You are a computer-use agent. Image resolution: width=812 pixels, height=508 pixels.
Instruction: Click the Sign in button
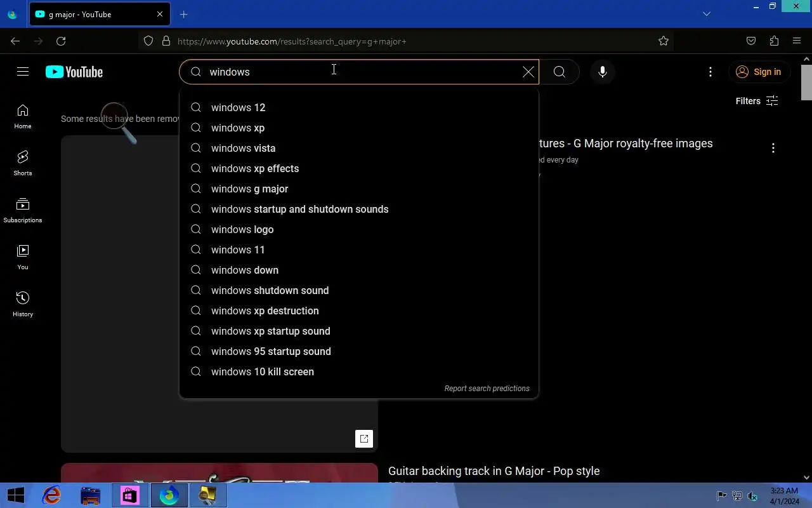tap(759, 72)
